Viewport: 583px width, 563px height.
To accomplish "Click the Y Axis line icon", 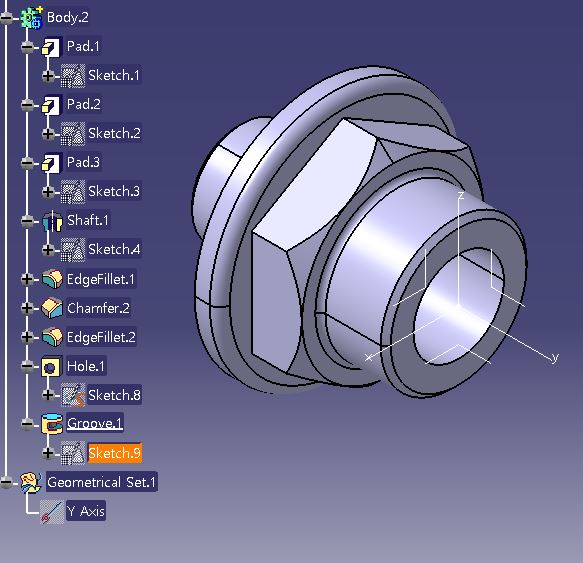I will click(52, 512).
